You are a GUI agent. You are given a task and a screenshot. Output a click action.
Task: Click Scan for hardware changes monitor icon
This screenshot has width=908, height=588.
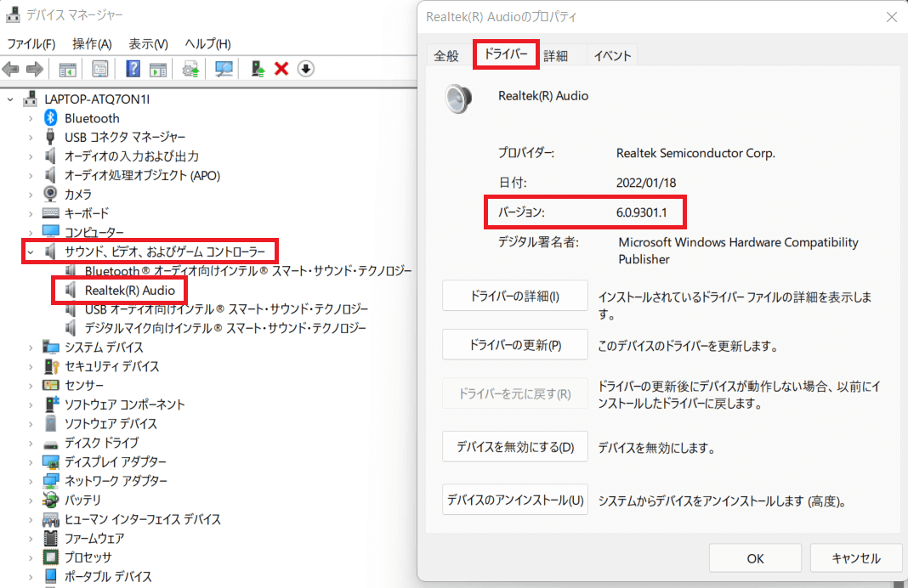pos(224,70)
